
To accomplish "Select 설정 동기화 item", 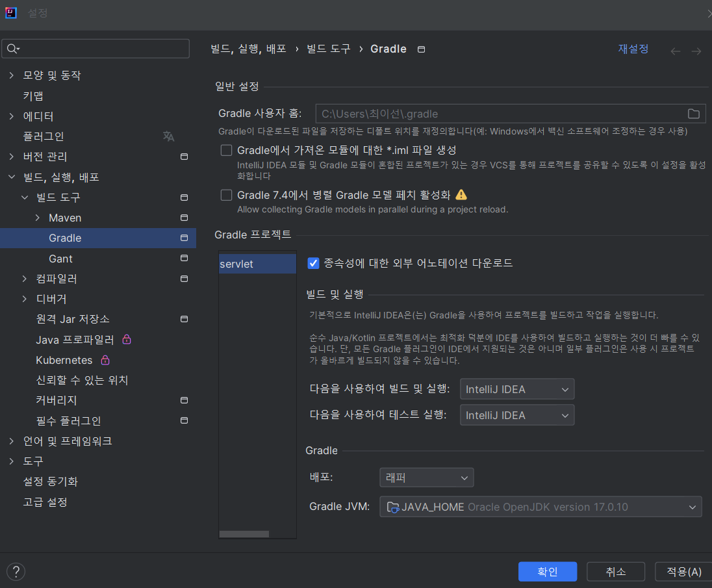I will (51, 481).
